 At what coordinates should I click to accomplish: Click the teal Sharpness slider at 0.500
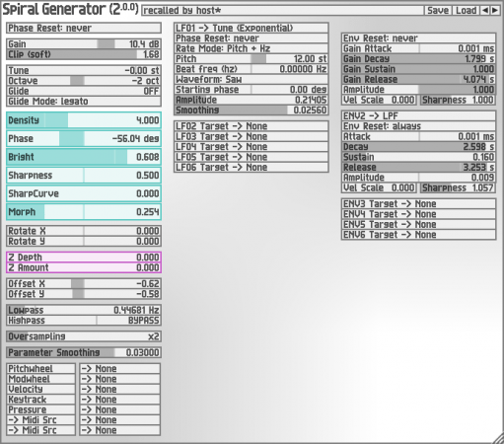(x=84, y=176)
